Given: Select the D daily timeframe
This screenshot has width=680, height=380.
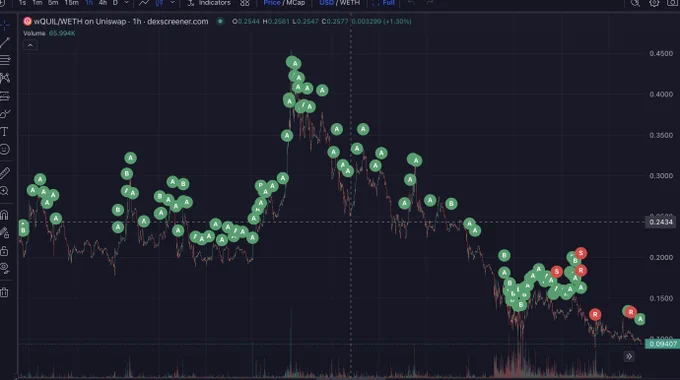Looking at the screenshot, I should pyautogui.click(x=115, y=3).
